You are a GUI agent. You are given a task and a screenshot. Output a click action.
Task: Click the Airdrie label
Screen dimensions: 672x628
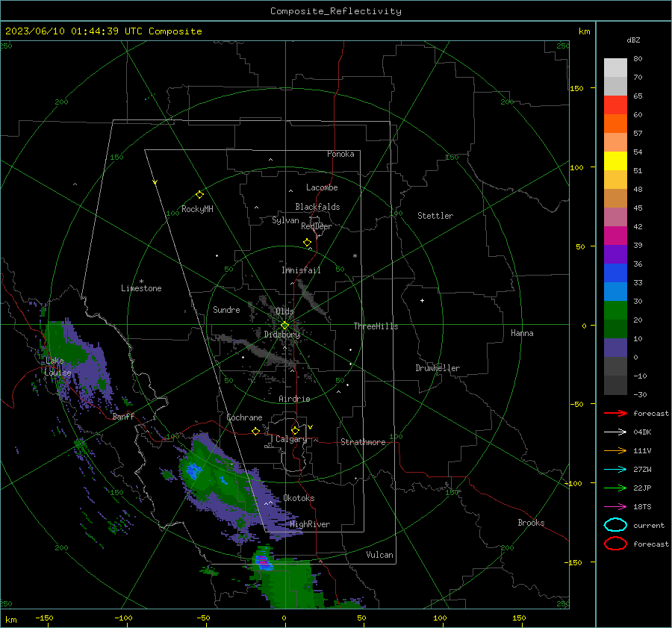click(x=294, y=399)
